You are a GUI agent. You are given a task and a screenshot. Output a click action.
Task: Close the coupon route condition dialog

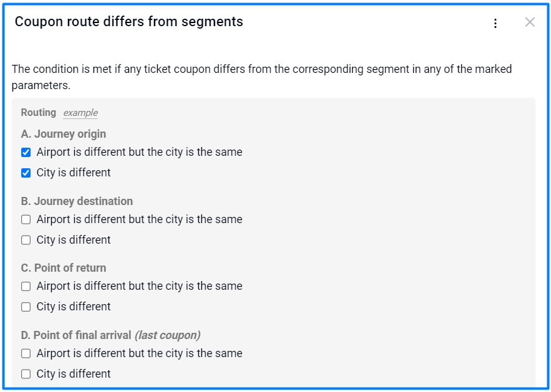(x=530, y=22)
